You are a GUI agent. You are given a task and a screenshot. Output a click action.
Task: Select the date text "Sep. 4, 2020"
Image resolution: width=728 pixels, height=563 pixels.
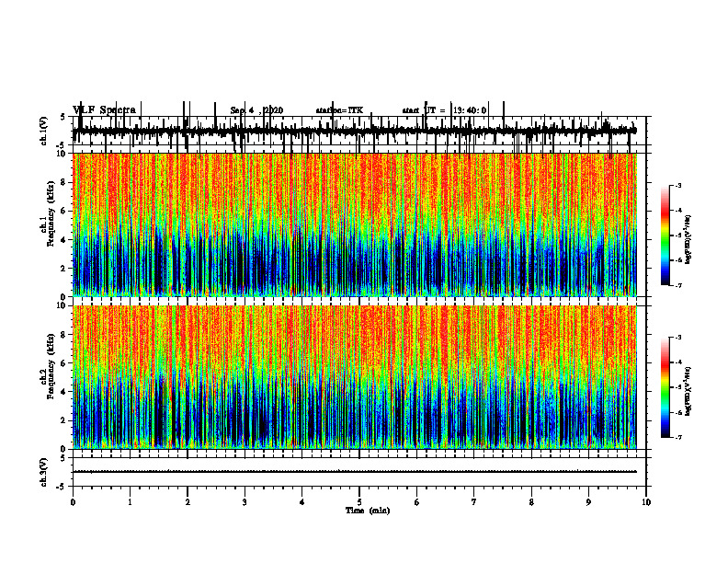(x=256, y=110)
